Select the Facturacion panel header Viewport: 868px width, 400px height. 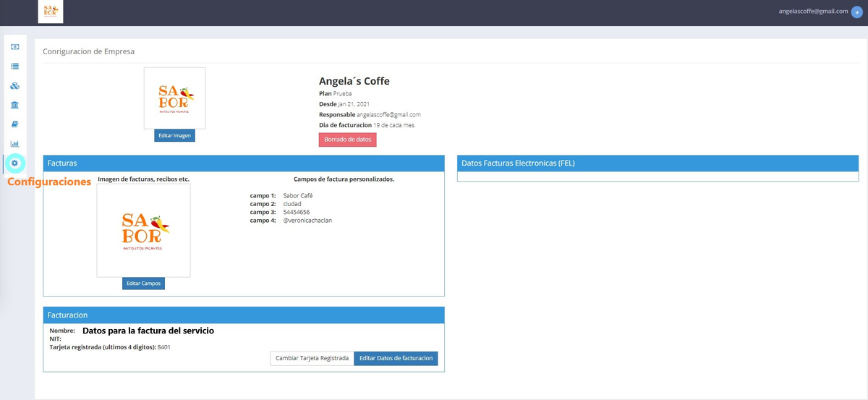(x=244, y=315)
